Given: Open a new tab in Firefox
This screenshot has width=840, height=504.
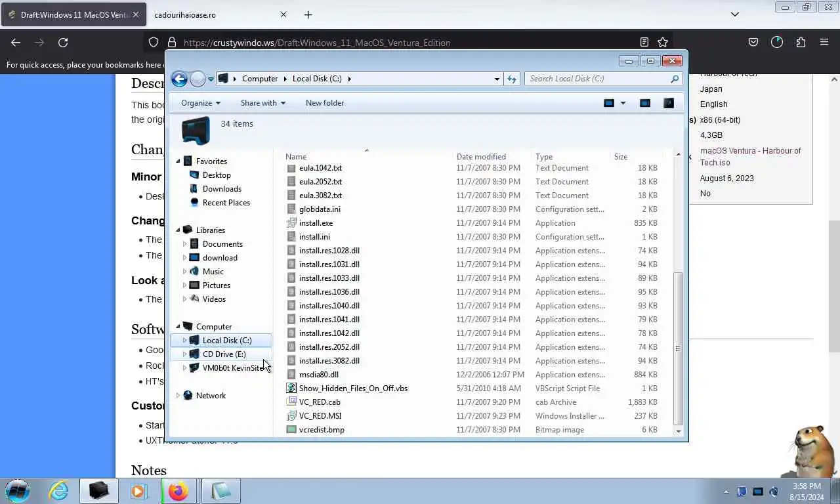Looking at the screenshot, I should 308,14.
